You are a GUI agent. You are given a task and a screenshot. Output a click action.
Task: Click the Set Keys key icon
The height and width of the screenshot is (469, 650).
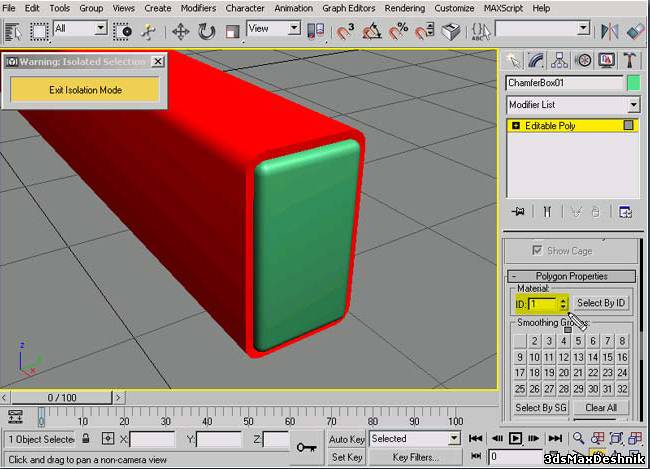(306, 447)
